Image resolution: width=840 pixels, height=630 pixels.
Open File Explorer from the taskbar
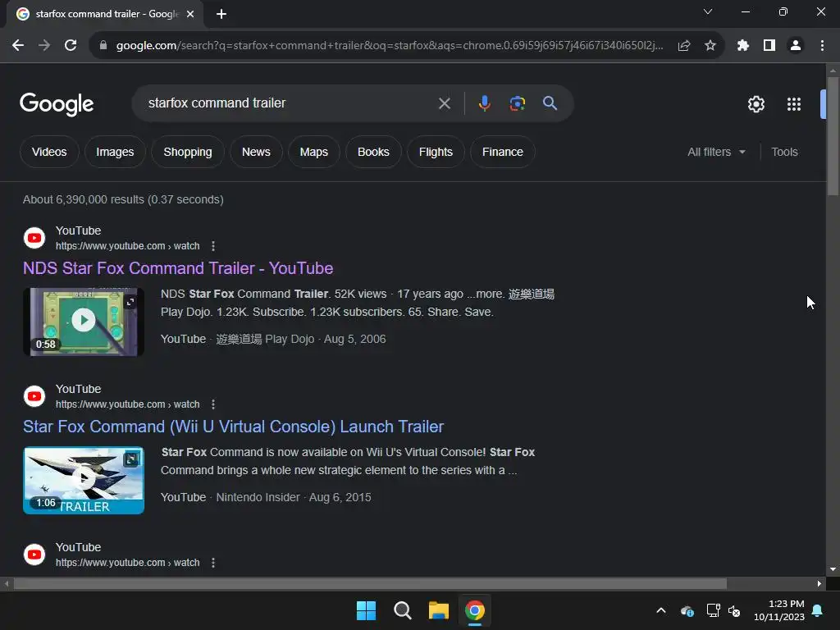pos(439,610)
